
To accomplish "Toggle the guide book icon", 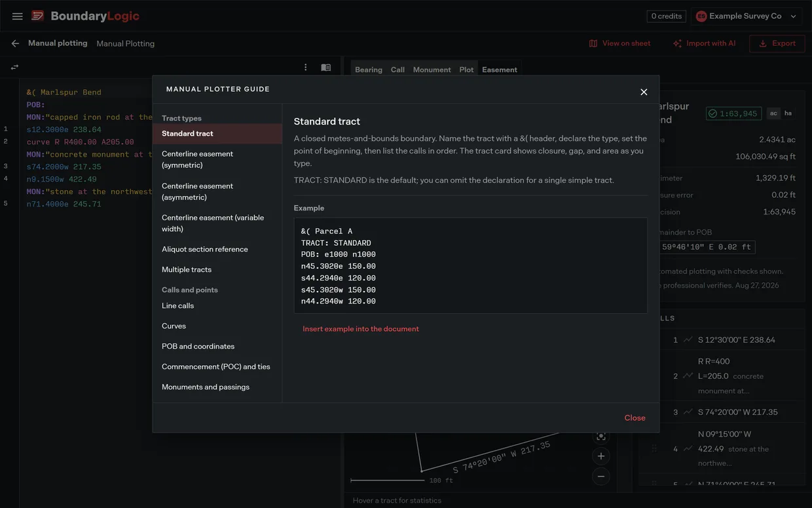I will (x=325, y=67).
